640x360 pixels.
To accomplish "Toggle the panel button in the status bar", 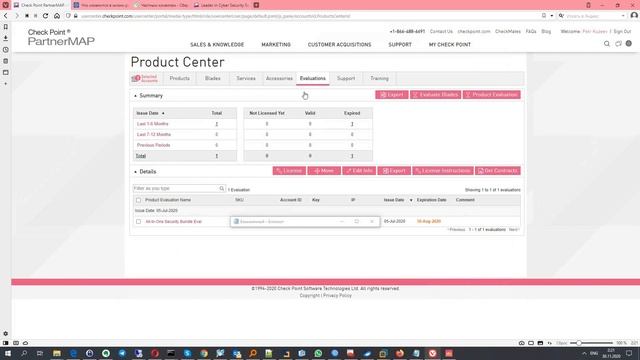I will 6,343.
